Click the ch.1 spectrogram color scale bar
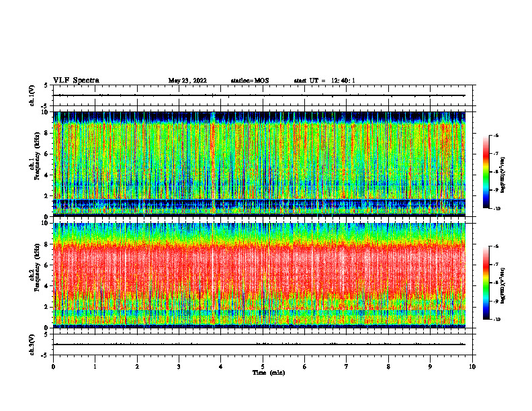This screenshot has height=411, width=532. [x=486, y=172]
